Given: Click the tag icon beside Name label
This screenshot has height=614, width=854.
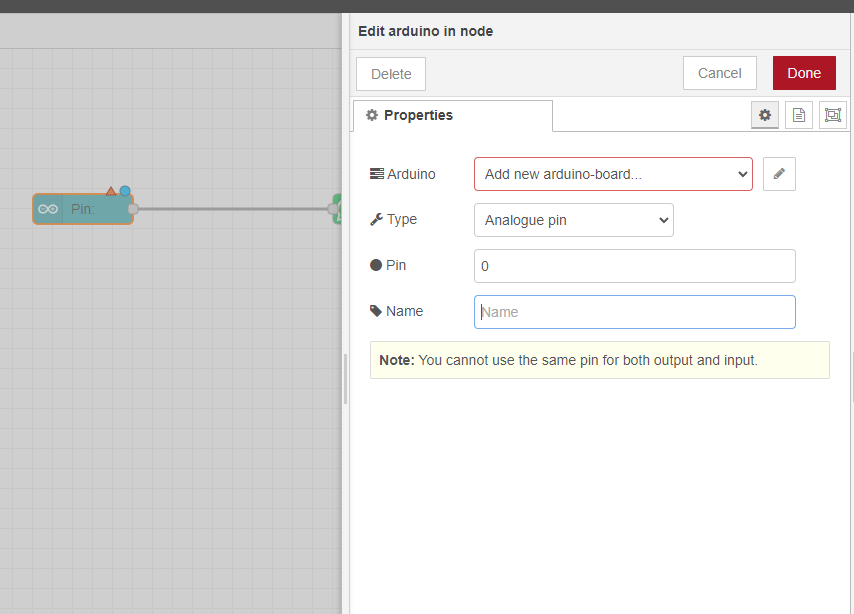Looking at the screenshot, I should [376, 311].
